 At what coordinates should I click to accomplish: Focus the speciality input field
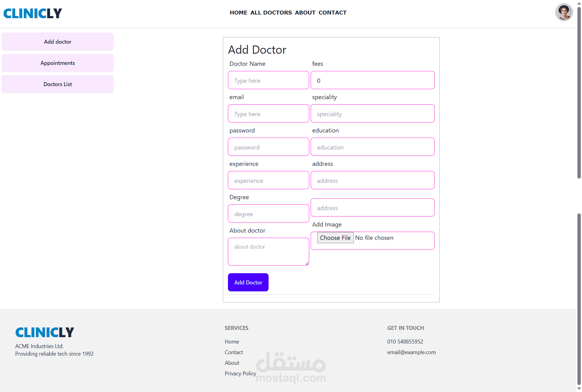(372, 114)
